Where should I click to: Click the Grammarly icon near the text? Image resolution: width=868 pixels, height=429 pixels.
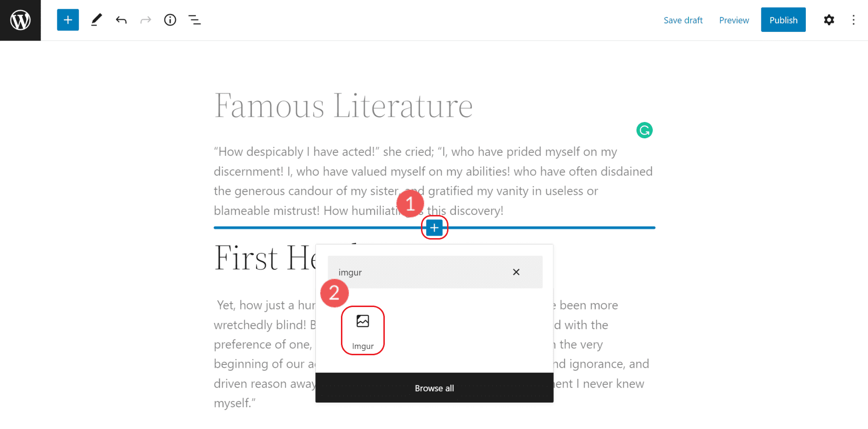[x=644, y=130]
